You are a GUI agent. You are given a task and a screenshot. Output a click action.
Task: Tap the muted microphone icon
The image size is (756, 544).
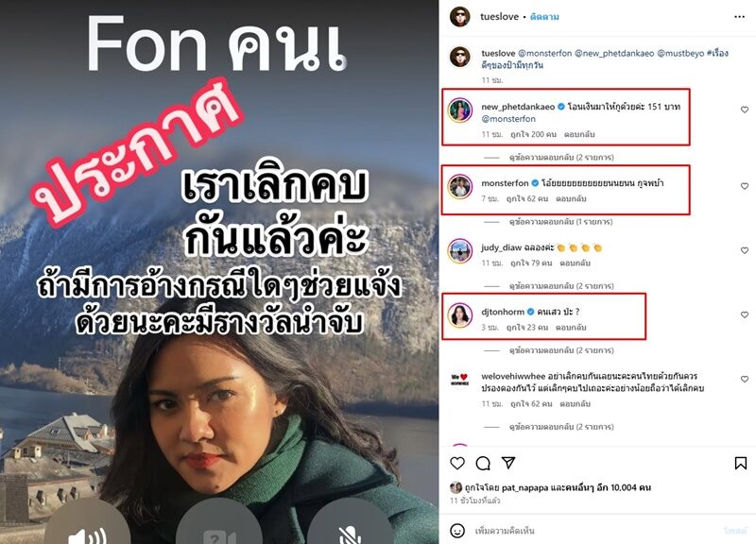pos(350,535)
